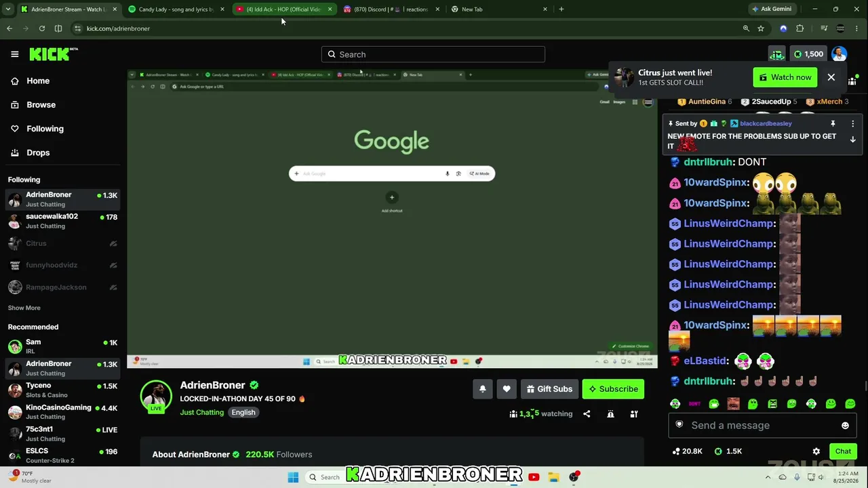The width and height of the screenshot is (868, 488).
Task: Open chat identity shield icon
Action: pyautogui.click(x=679, y=425)
